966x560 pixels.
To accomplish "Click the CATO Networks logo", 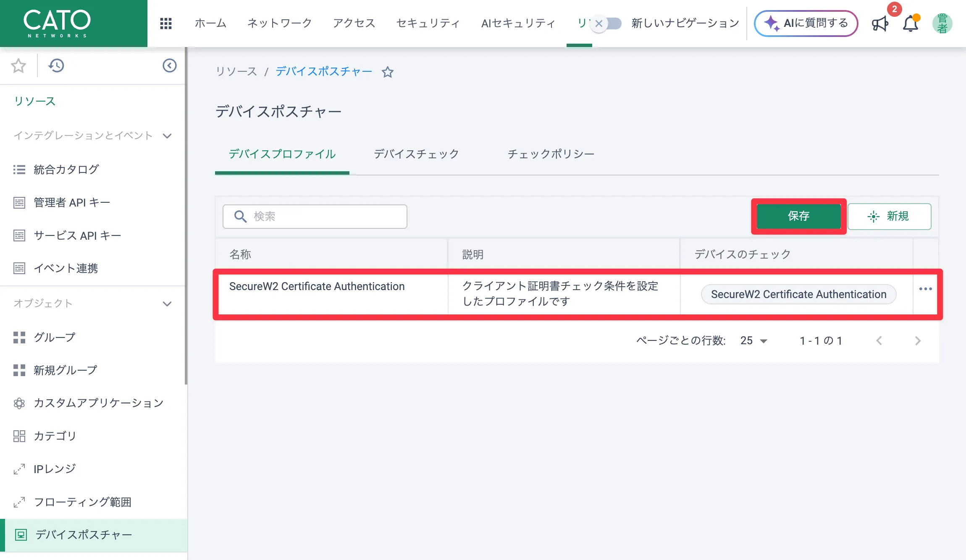I will [57, 24].
